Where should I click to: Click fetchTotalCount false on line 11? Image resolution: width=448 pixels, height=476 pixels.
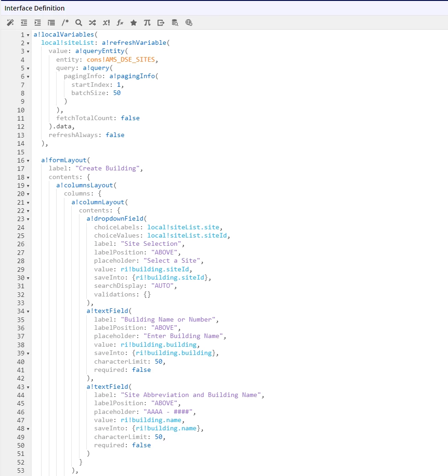[x=130, y=118]
